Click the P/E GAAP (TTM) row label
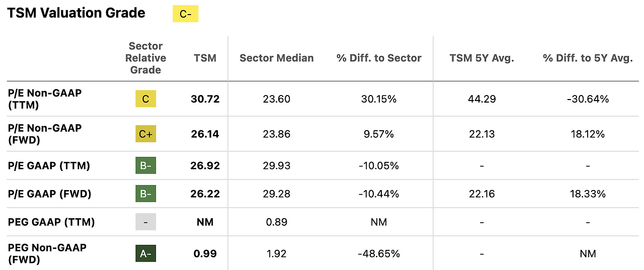 pyautogui.click(x=49, y=165)
